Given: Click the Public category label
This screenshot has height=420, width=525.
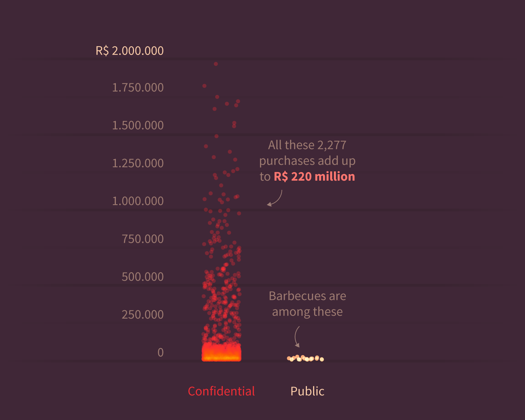Looking at the screenshot, I should 307,391.
